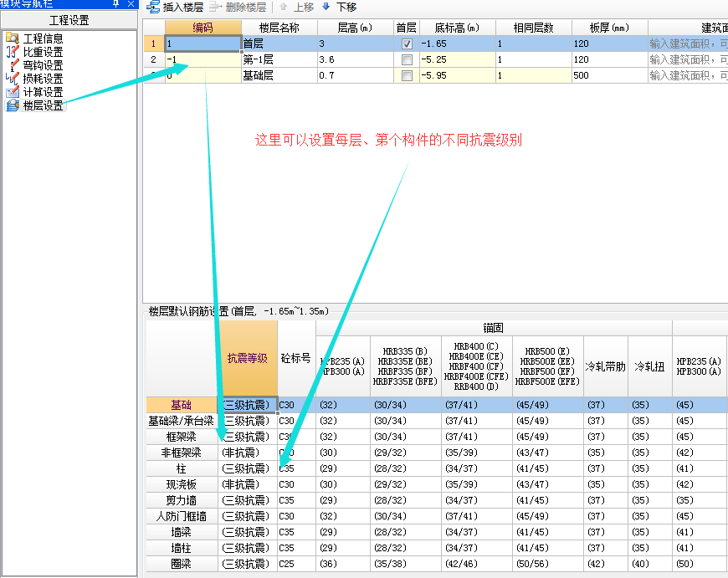This screenshot has width=728, height=578.
Task: Open 损耗设置 settings
Action: tap(43, 79)
